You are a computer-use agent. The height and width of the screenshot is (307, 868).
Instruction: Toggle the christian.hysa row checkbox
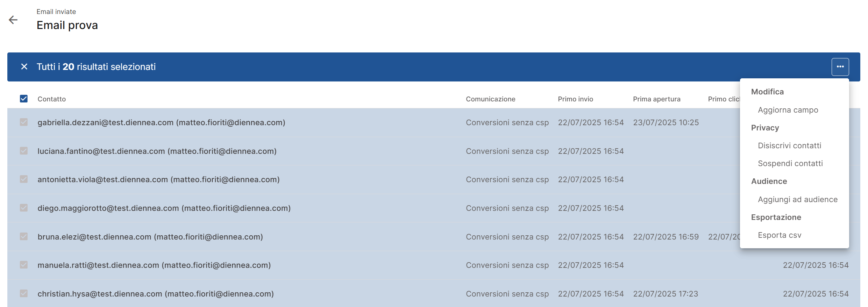point(24,293)
